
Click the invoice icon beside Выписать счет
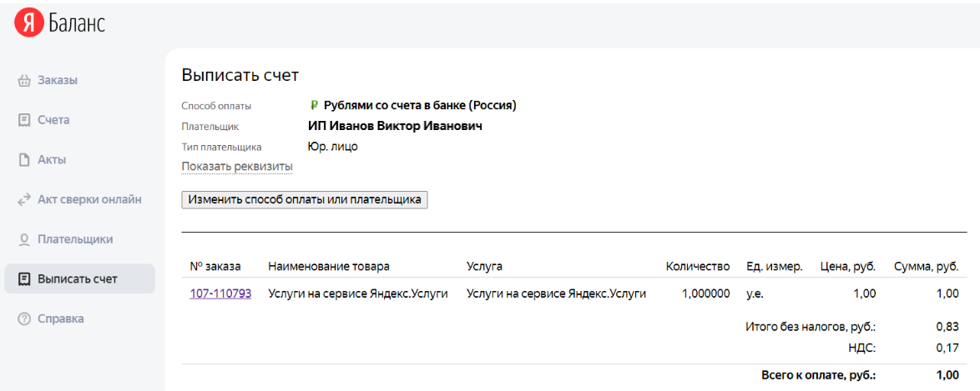point(24,278)
